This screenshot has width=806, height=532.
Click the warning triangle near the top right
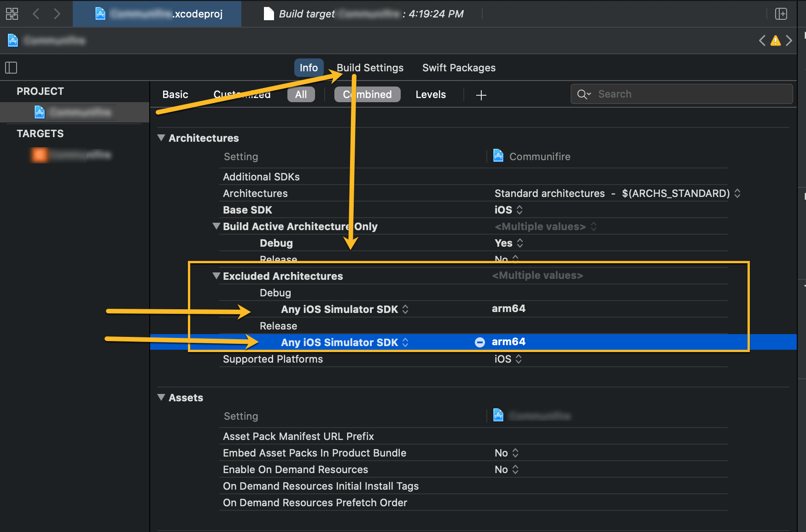(776, 40)
